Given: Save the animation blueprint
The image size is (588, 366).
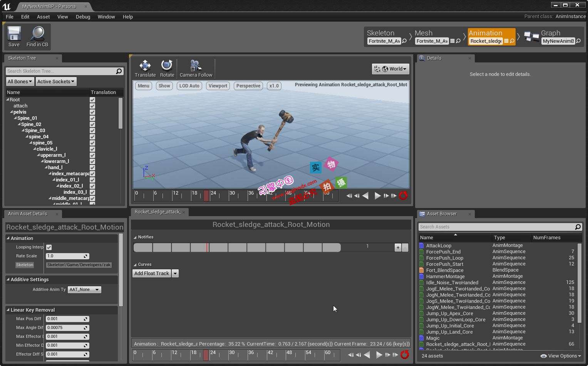Looking at the screenshot, I should [x=14, y=37].
